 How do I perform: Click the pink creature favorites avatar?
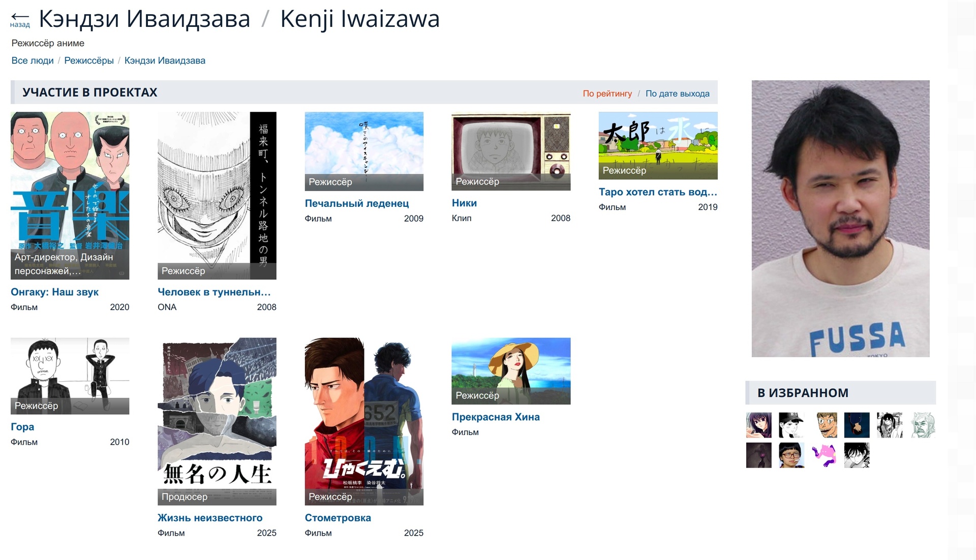tap(824, 455)
